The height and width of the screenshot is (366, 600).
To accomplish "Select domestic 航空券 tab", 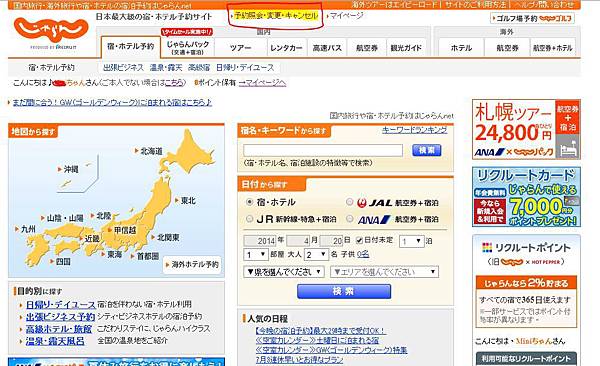I will click(x=367, y=48).
